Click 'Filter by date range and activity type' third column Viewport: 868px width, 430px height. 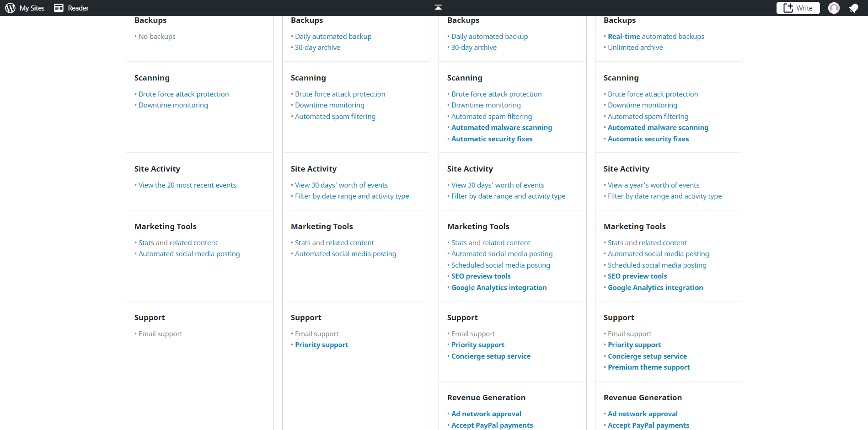(509, 196)
